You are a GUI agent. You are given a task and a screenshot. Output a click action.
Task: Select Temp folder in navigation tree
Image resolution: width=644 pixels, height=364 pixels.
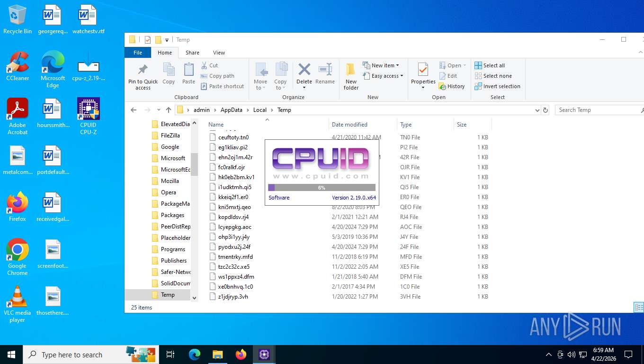tap(168, 295)
